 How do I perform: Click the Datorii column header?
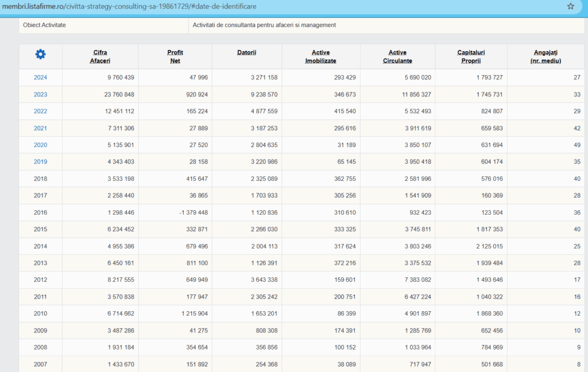point(247,52)
